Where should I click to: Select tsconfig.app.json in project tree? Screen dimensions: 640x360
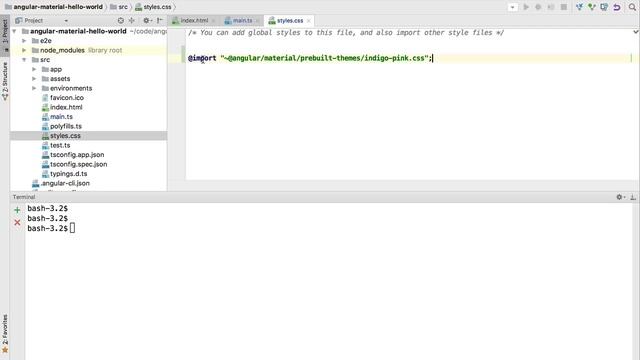coord(77,155)
